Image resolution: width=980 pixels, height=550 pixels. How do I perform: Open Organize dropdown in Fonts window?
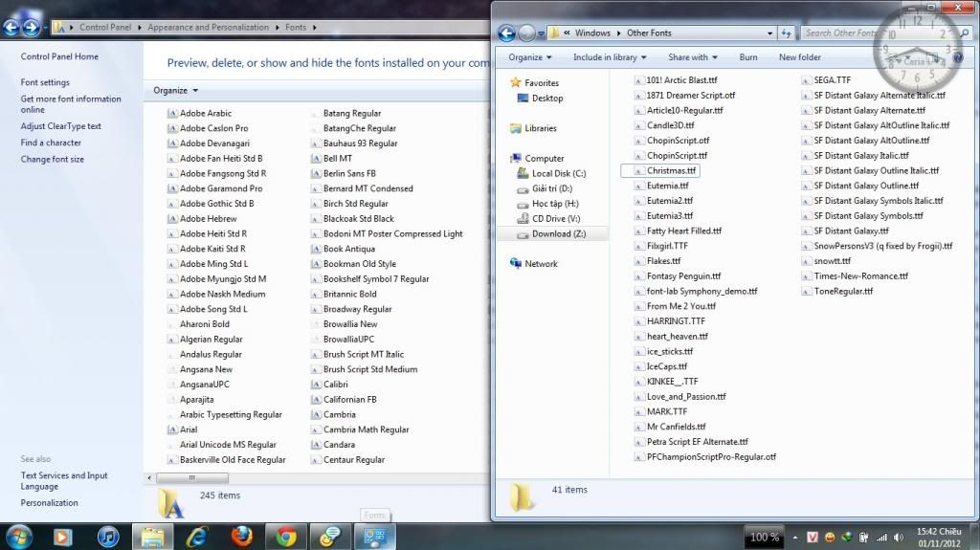pos(176,91)
